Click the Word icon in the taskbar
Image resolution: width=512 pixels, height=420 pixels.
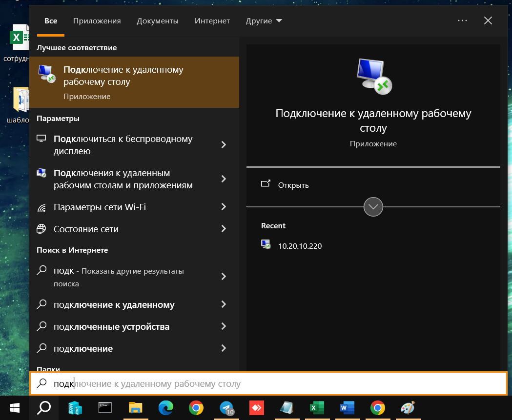click(x=347, y=408)
